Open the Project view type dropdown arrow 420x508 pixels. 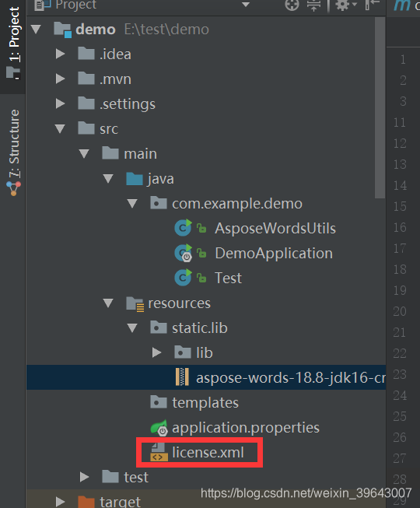(x=246, y=5)
